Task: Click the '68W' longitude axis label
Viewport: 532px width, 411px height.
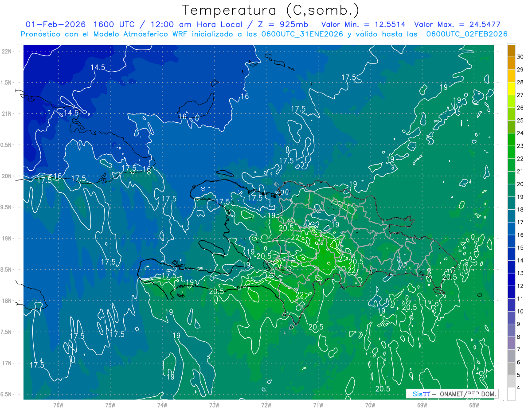Action: pos(473,405)
